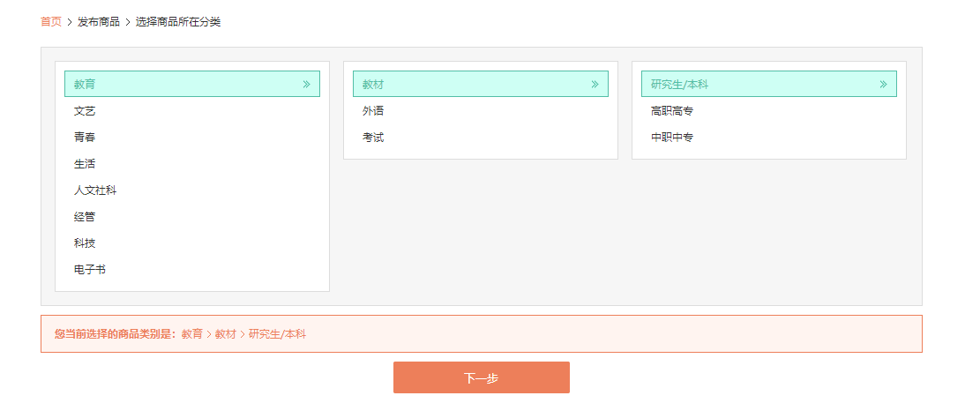Open 发布商品 in the breadcrumb
980x418 pixels.
pos(99,21)
